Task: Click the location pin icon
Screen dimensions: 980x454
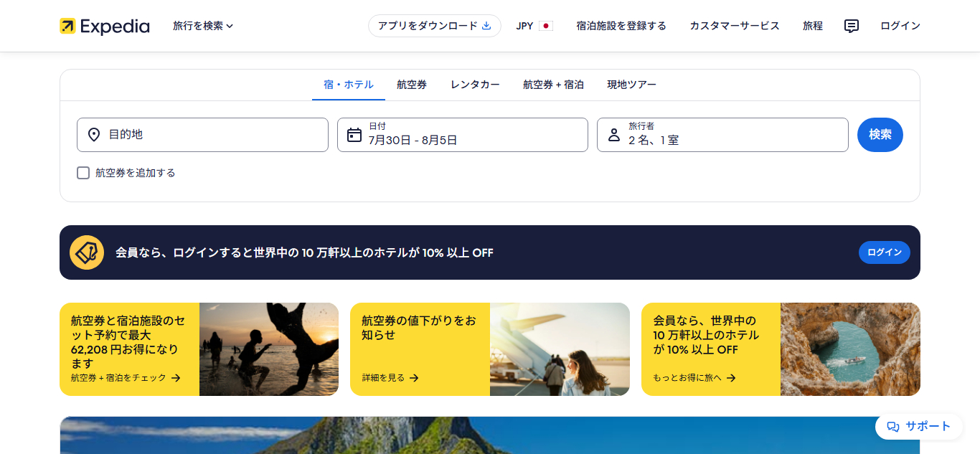Action: click(94, 135)
